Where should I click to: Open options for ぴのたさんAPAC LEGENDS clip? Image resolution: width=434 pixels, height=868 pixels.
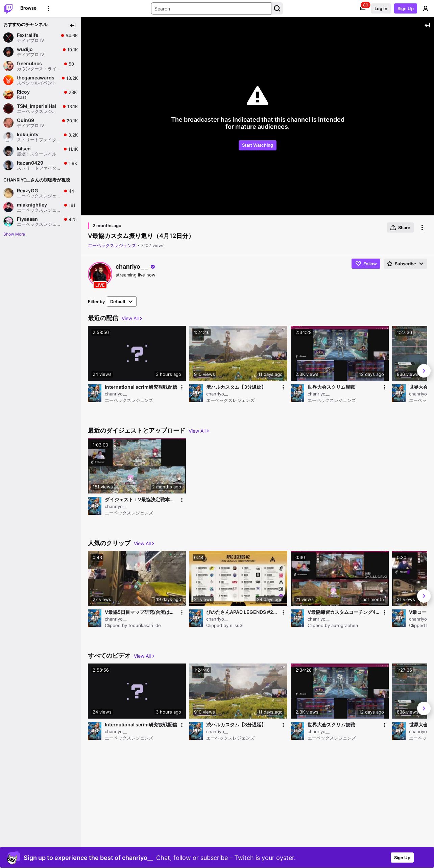(283, 612)
